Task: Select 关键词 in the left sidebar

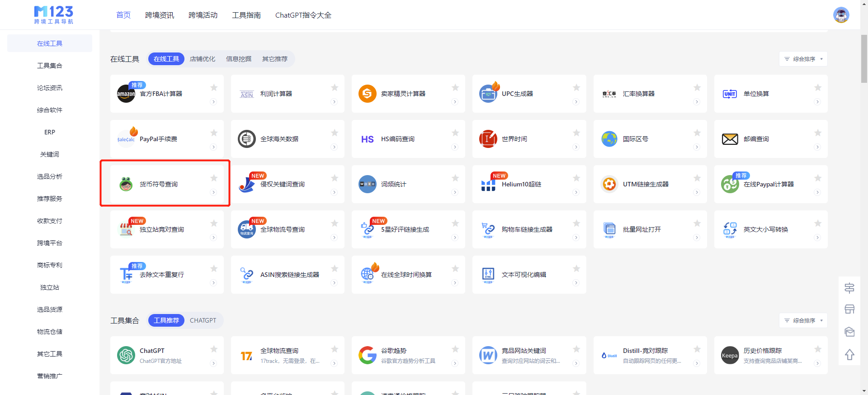Action: (50, 154)
